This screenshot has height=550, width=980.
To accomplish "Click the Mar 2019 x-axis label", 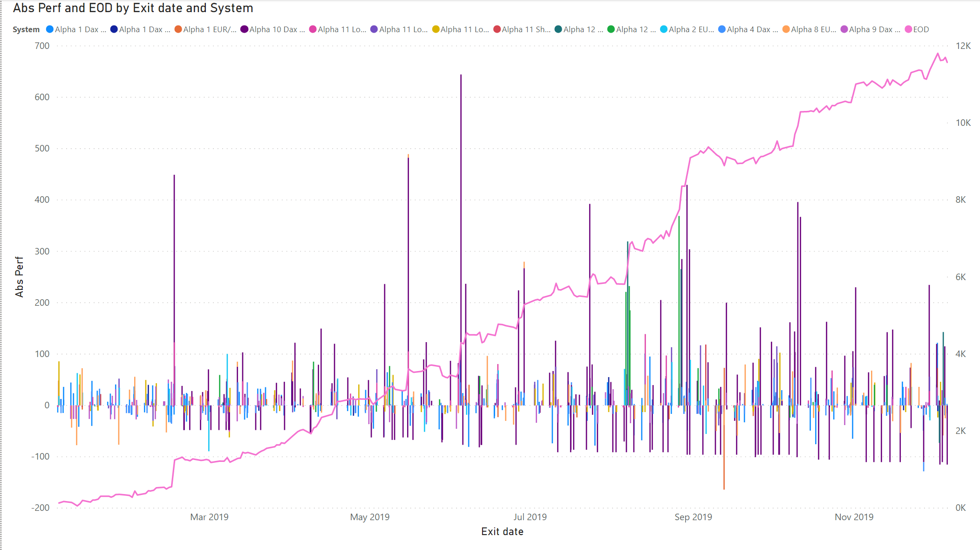I will [209, 517].
